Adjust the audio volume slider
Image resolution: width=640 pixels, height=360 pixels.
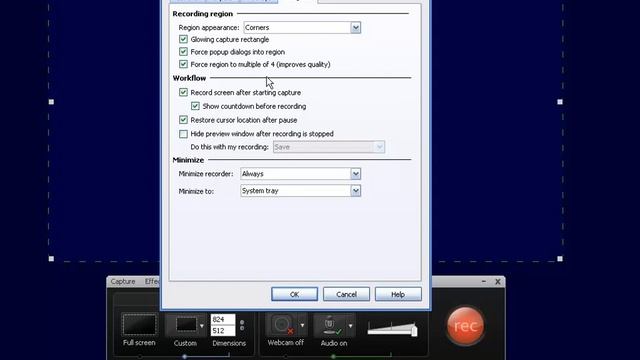[414, 330]
